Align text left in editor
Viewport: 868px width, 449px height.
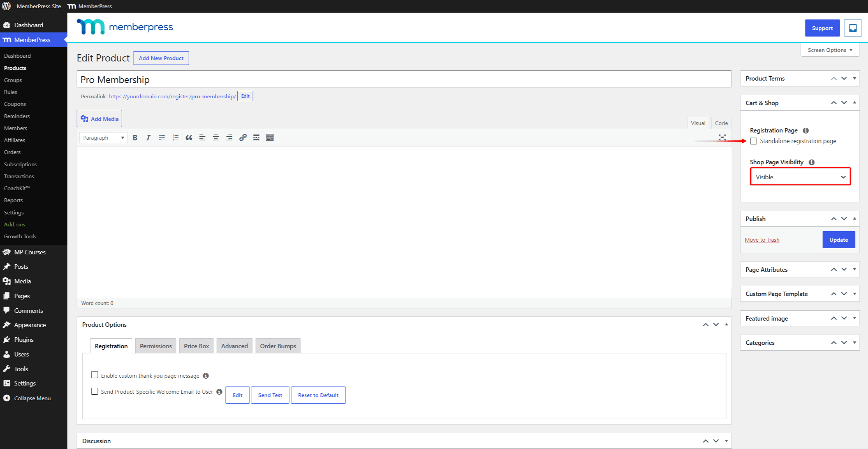click(202, 138)
